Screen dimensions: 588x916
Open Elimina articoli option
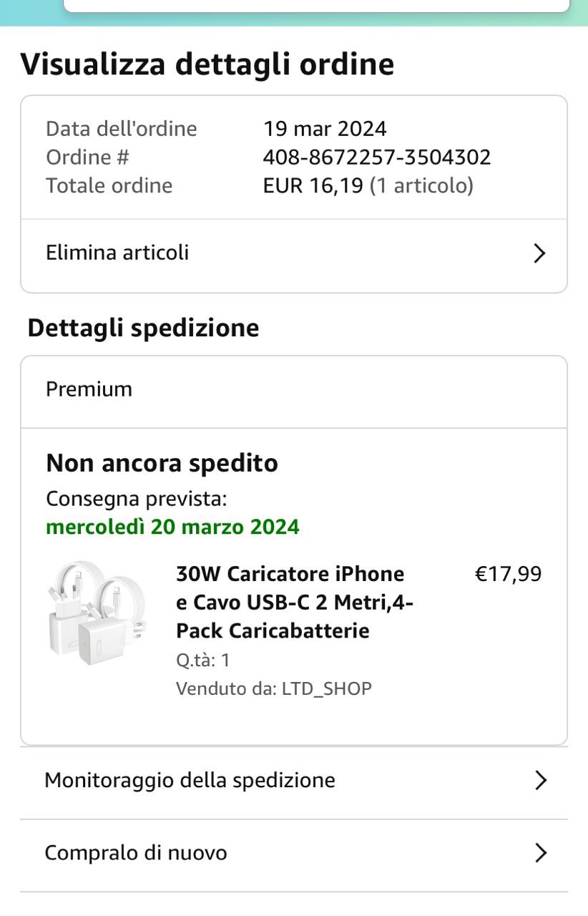(118, 253)
